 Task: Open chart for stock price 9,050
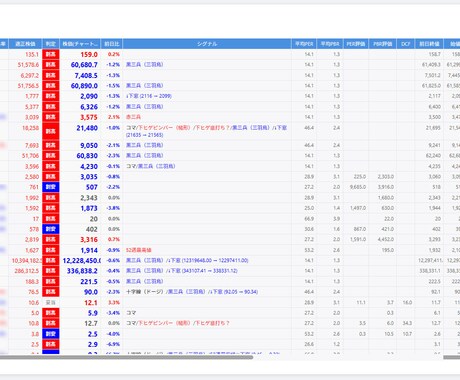tap(89, 146)
